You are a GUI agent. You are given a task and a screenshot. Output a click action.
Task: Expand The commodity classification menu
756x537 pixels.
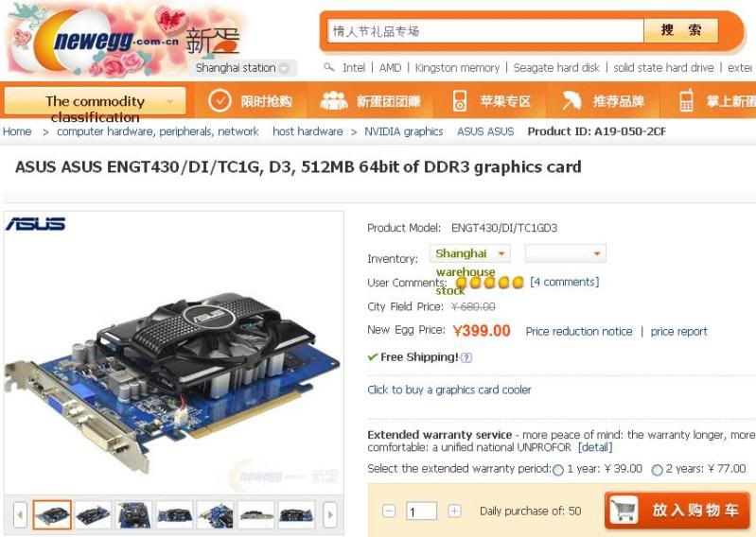[95, 100]
